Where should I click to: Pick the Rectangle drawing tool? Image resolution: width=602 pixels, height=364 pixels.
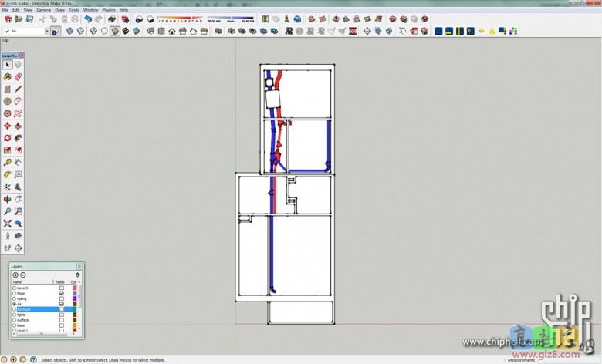tap(7, 89)
